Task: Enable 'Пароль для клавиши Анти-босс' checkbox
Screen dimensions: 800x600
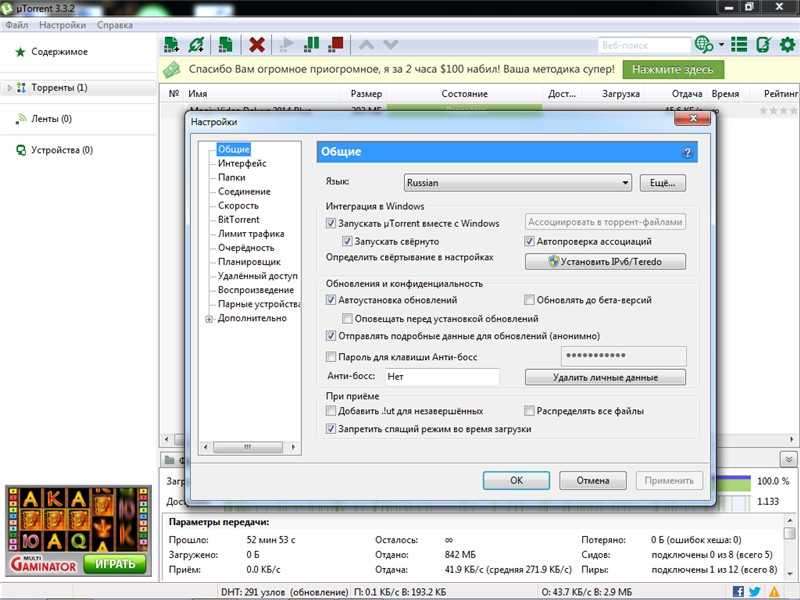Action: tap(331, 357)
